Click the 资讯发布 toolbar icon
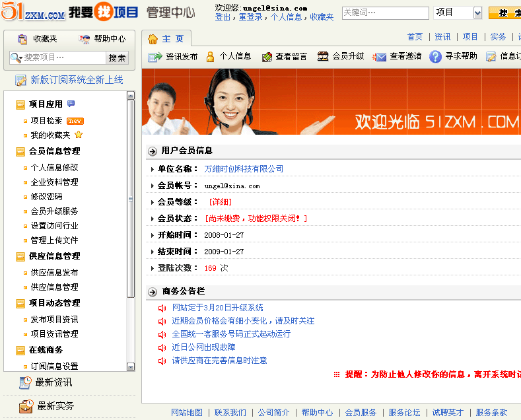521x420 pixels. click(x=155, y=57)
